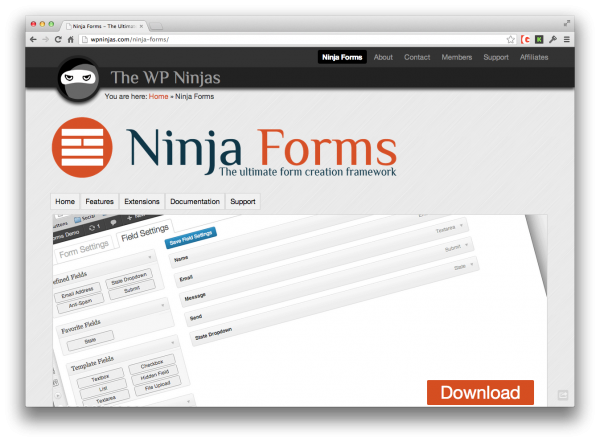Click the Ninja Forms headline text
Screen dimensions: 600x442
[x=261, y=147]
